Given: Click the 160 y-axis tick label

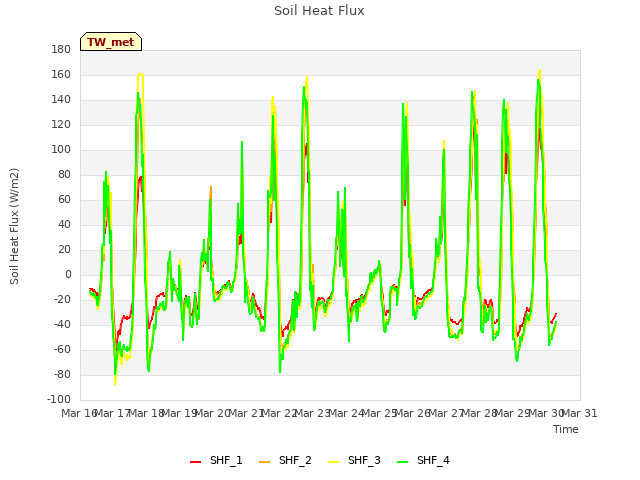Looking at the screenshot, I should coord(61,74).
